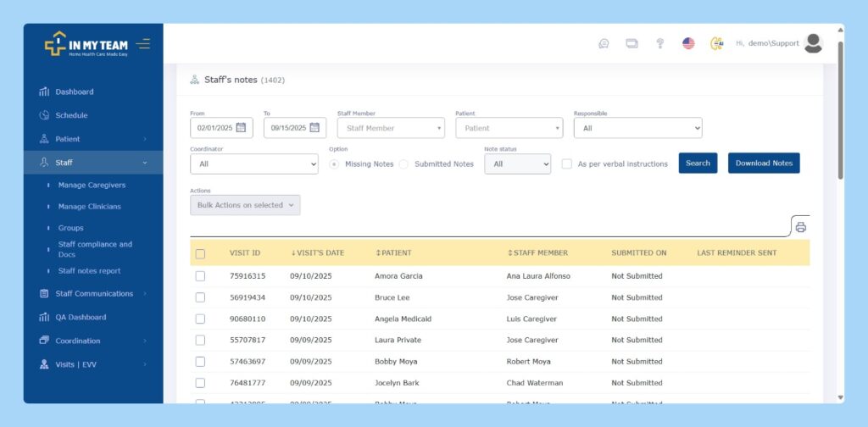Open the From date calendar icon
This screenshot has height=427, width=868.
[241, 128]
